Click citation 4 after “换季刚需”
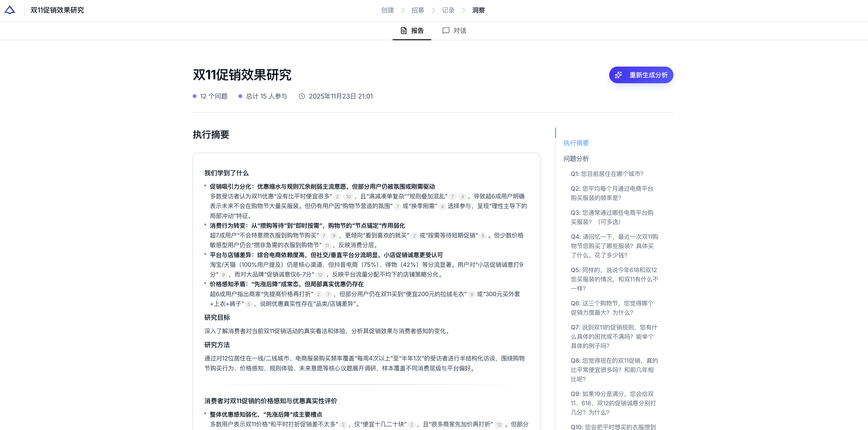The height and width of the screenshot is (430, 868). [x=442, y=207]
